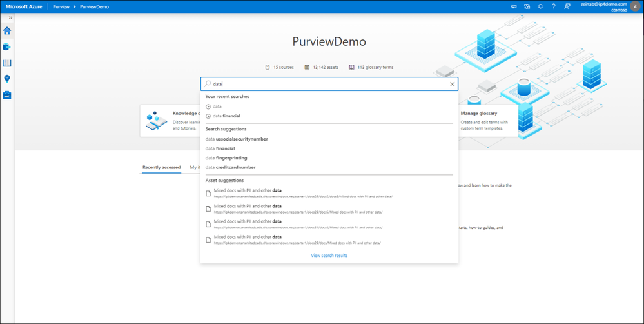Click 'View search results' link

pyautogui.click(x=329, y=256)
